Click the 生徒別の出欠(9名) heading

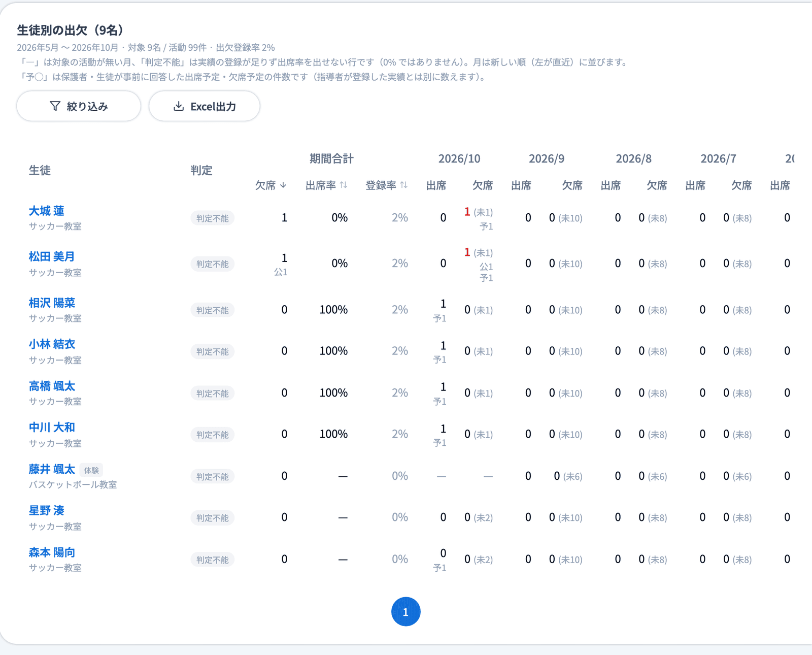pyautogui.click(x=70, y=30)
